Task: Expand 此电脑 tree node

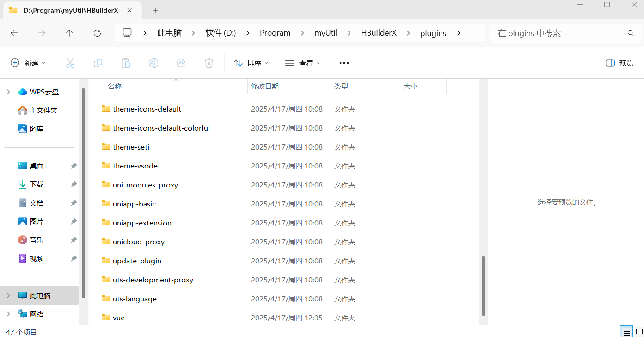Action: click(x=8, y=295)
